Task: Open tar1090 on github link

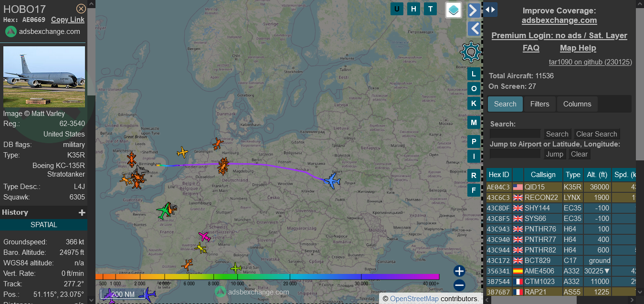Action: coord(590,62)
